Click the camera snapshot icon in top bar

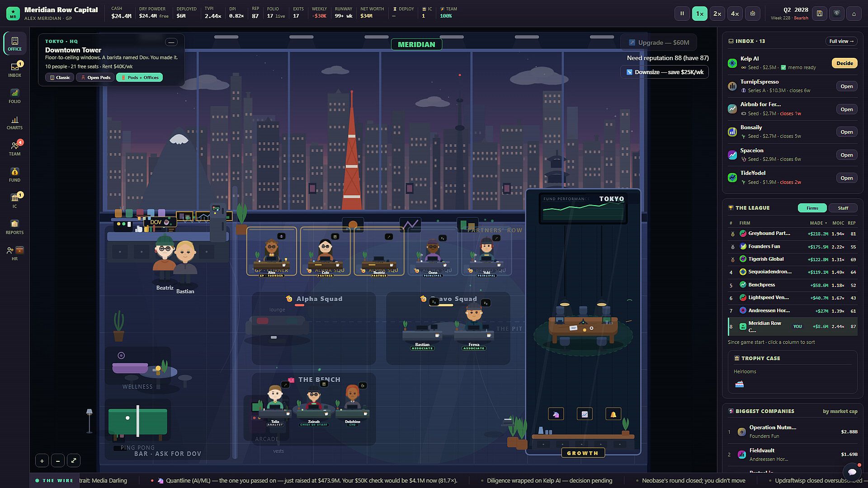click(837, 14)
